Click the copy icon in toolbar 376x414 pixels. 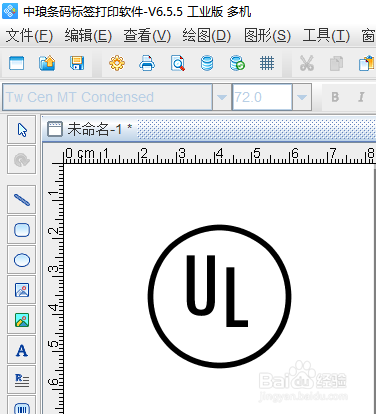click(336, 63)
